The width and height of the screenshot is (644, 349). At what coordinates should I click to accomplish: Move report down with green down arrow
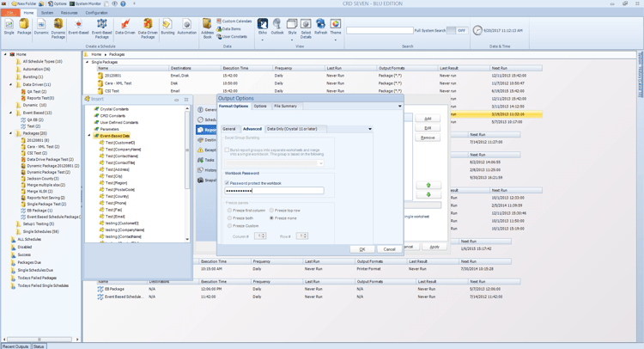coord(428,195)
